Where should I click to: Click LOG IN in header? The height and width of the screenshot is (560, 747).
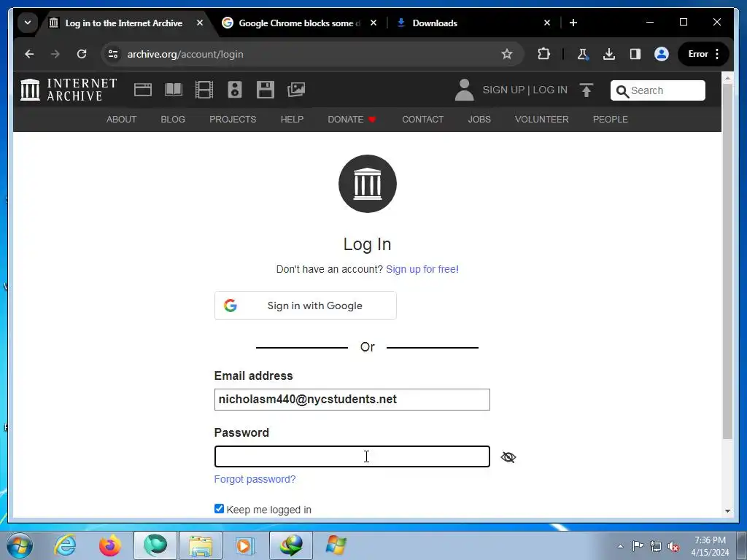tap(550, 90)
